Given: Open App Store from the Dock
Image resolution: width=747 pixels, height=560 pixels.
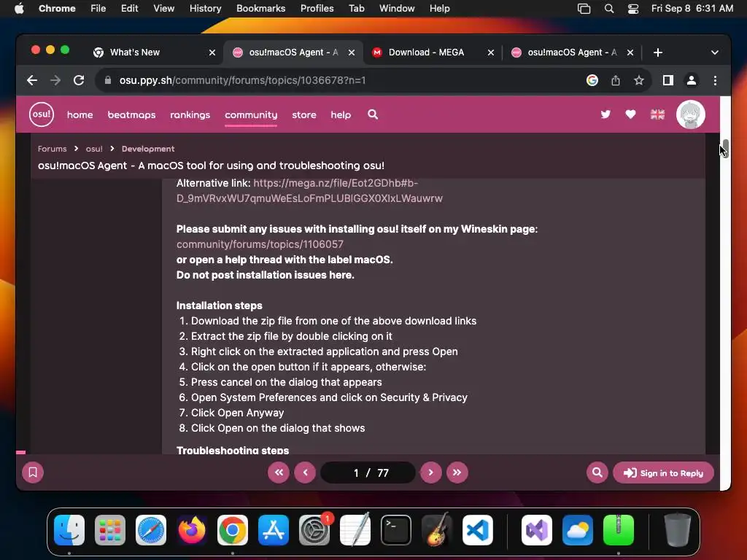Looking at the screenshot, I should click(x=274, y=530).
